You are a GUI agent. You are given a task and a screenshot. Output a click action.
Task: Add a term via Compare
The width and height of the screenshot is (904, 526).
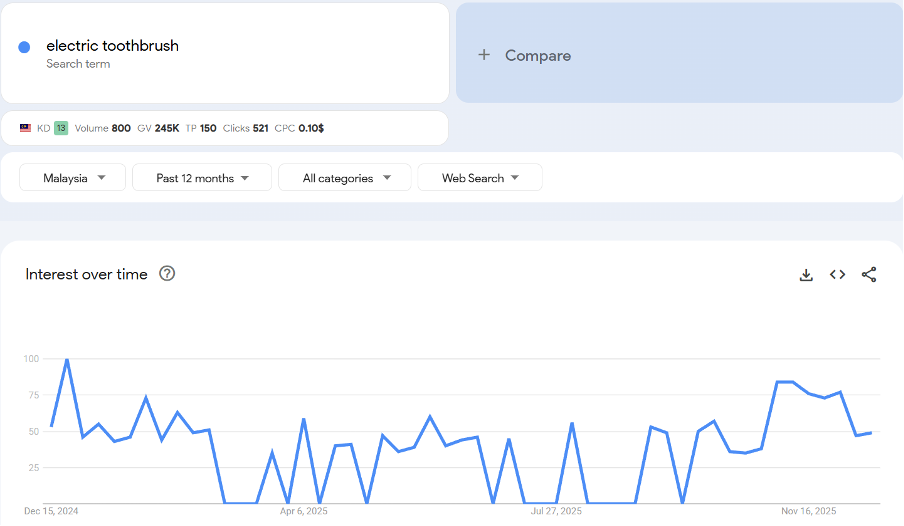(x=538, y=56)
